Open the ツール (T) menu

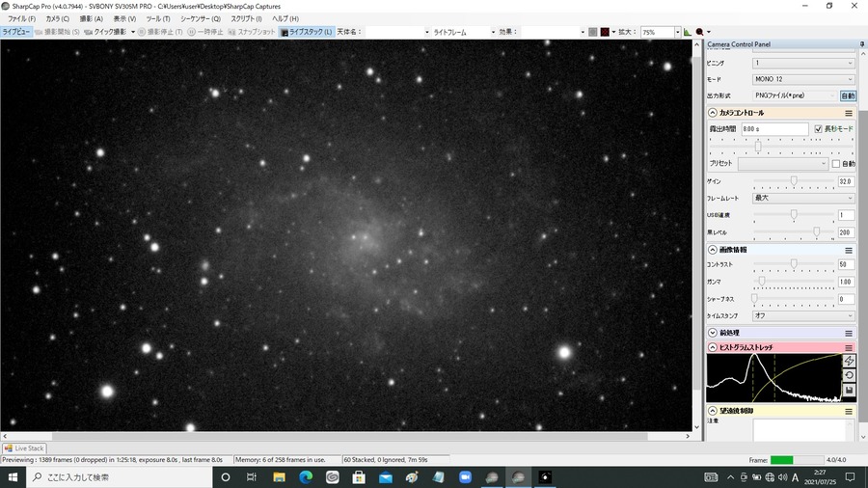click(158, 19)
